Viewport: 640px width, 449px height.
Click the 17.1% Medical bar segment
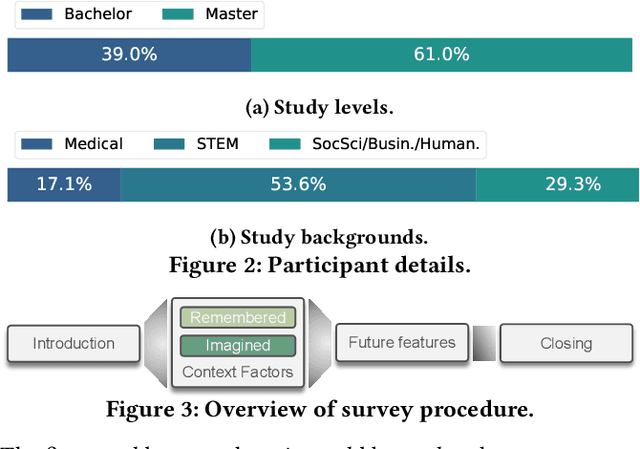(64, 184)
